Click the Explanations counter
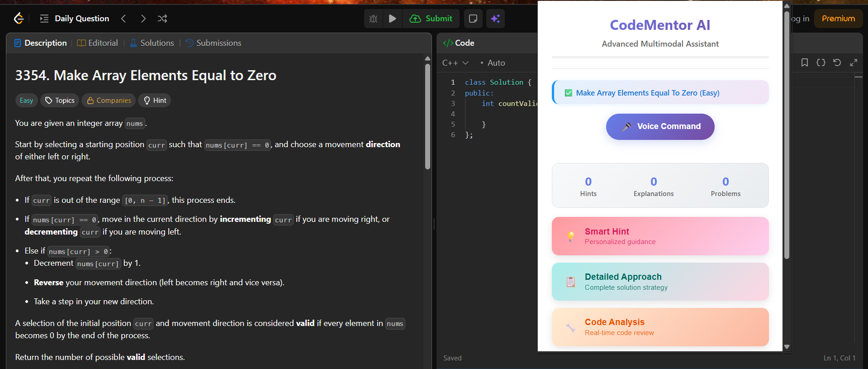Image resolution: width=868 pixels, height=369 pixels. 654,186
